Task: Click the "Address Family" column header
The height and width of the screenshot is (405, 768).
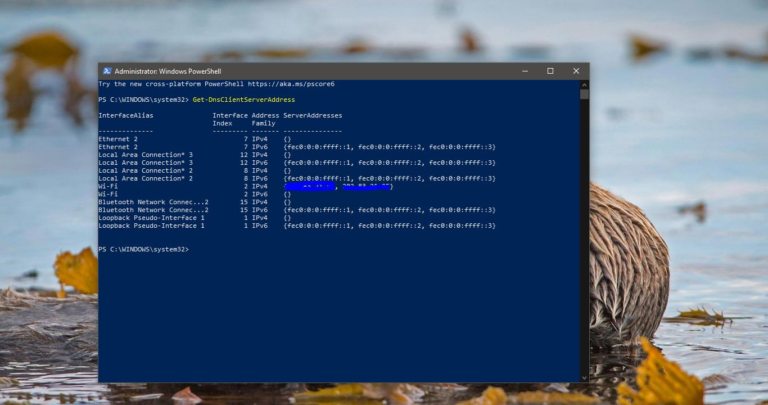Action: tap(265, 119)
